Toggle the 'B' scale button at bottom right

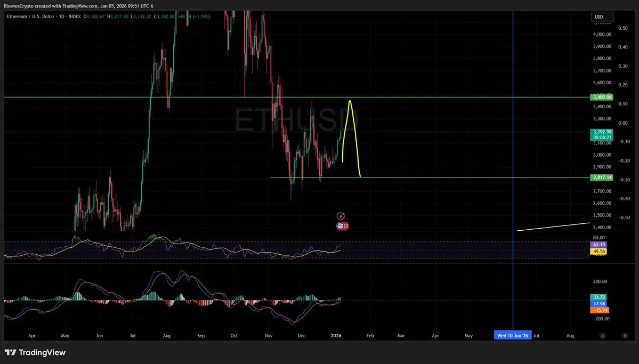click(625, 336)
